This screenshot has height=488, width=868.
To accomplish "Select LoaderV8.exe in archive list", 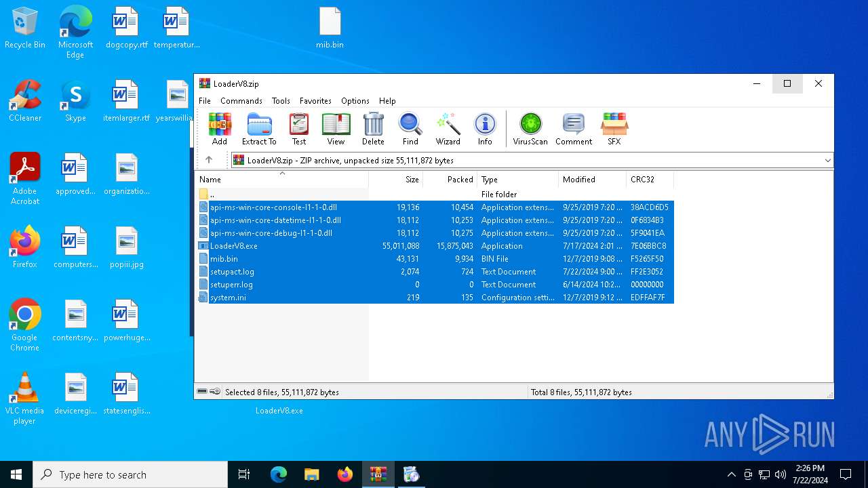I will (x=435, y=246).
